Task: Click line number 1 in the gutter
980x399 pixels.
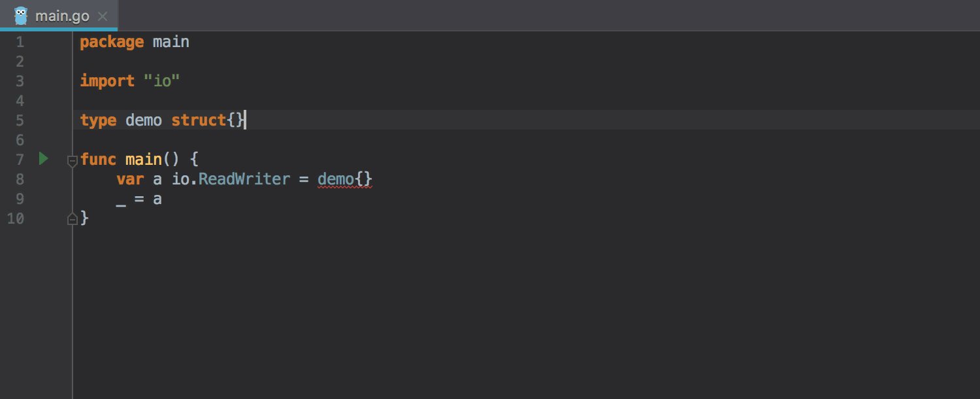Action: click(x=19, y=42)
